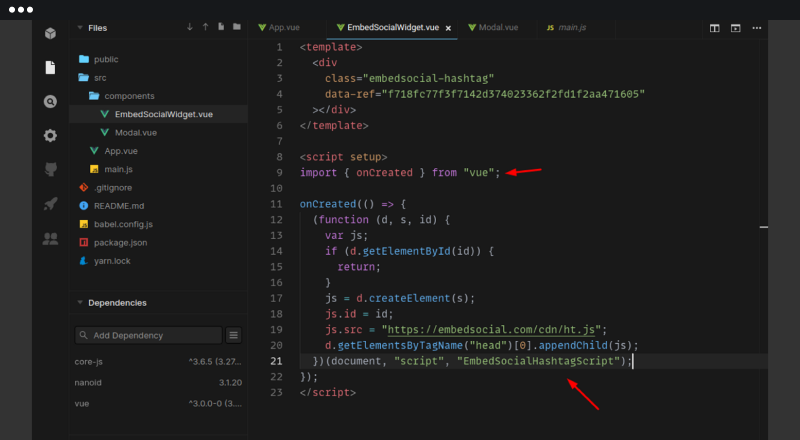
Task: Open the sandbox info cube icon
Action: (x=50, y=33)
